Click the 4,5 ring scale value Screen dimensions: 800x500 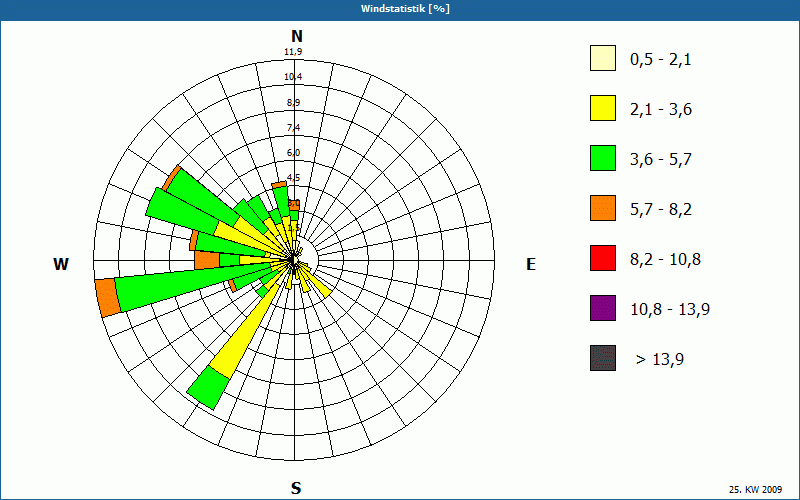coord(293,178)
